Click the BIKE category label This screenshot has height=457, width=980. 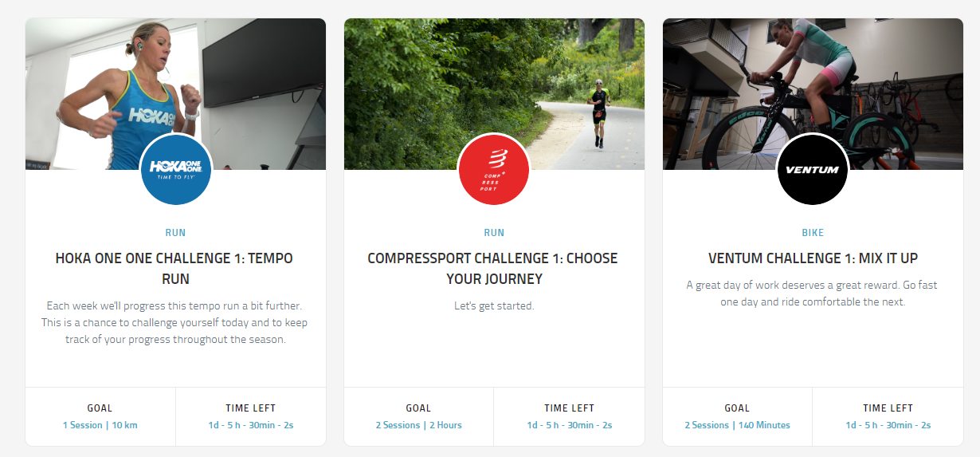pos(813,233)
